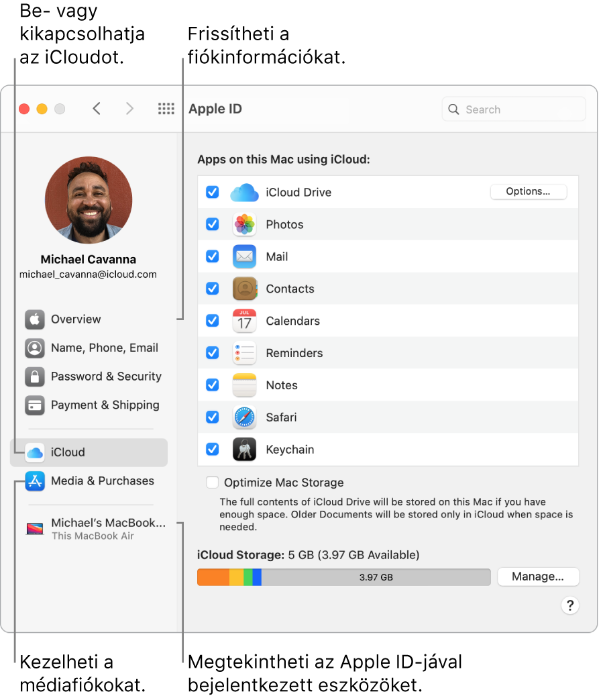601x700 pixels.
Task: Turn off Keychain checkbox
Action: coord(213,449)
